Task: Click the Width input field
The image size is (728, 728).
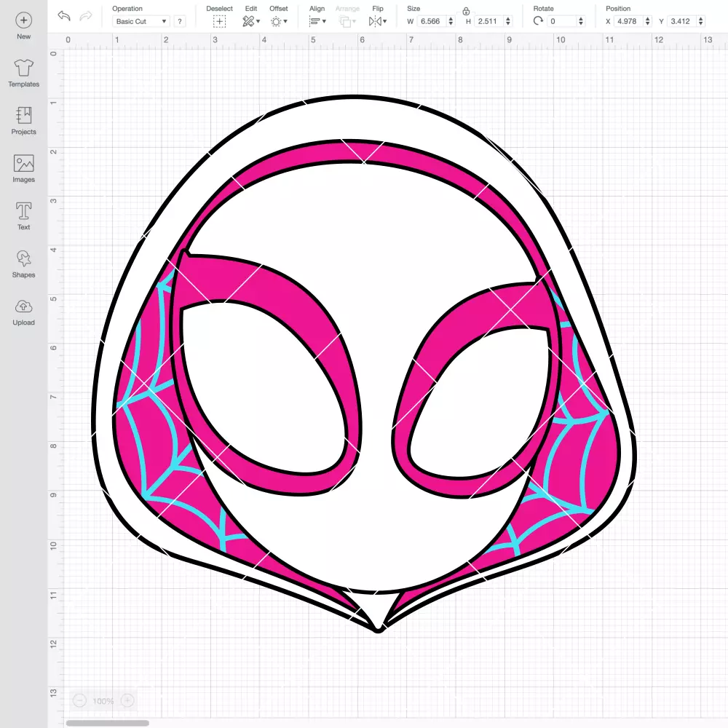Action: [431, 21]
